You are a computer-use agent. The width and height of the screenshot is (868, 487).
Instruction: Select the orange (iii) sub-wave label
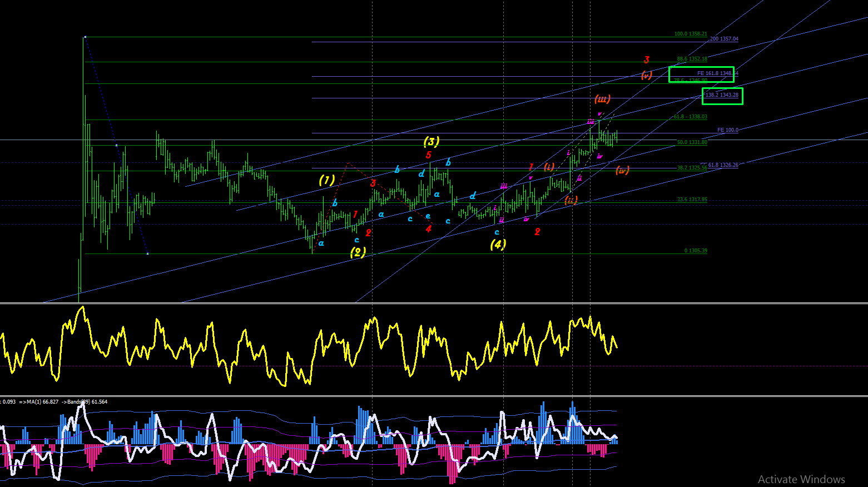(x=602, y=99)
